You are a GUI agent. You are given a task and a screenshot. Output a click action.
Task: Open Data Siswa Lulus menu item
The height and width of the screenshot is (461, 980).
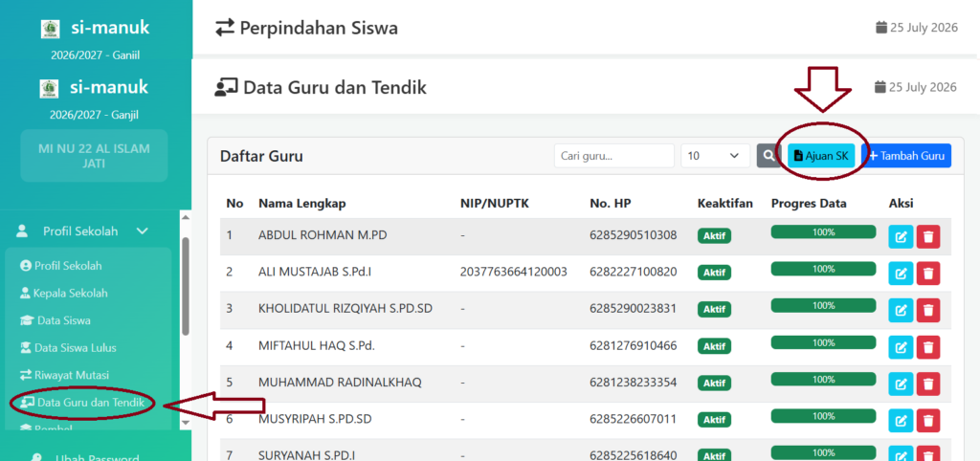point(68,347)
